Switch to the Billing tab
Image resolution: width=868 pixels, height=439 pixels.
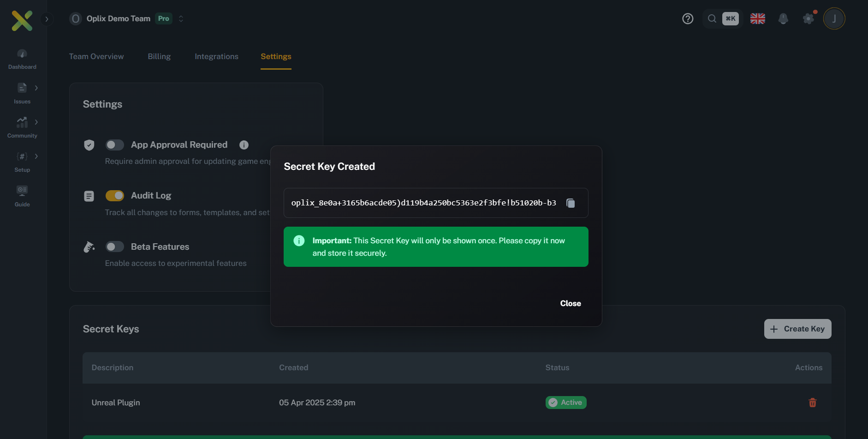(159, 56)
